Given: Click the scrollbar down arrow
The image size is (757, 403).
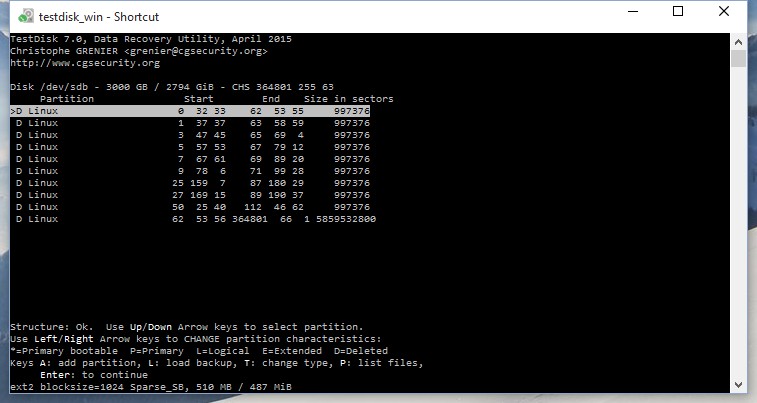Looking at the screenshot, I should (739, 385).
